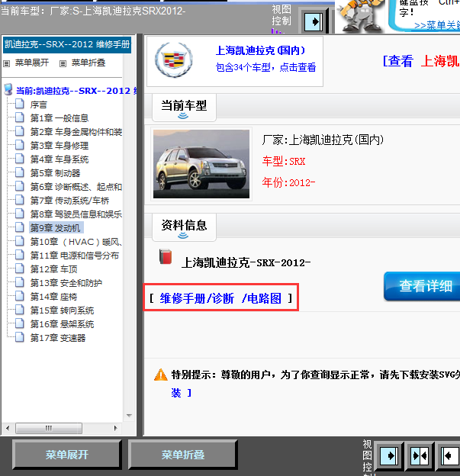Click 包含34个车型,点击查看 link
Screen dimensions: 460x476
[x=265, y=67]
